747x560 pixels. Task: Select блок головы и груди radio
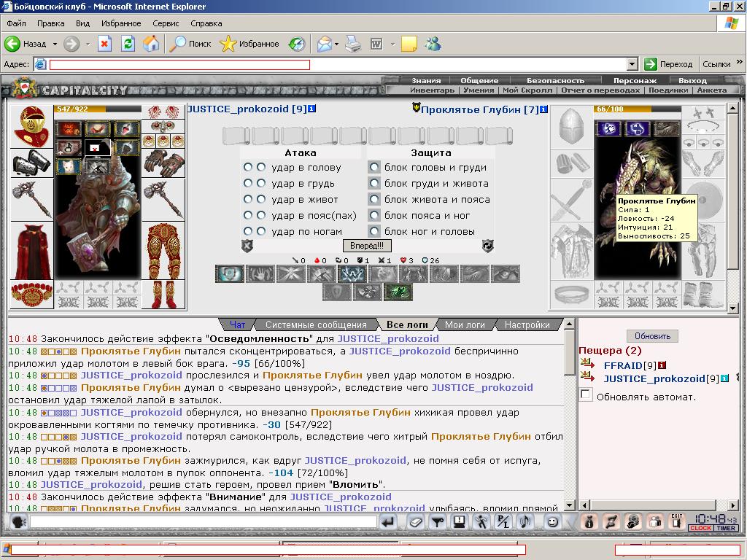(x=374, y=167)
